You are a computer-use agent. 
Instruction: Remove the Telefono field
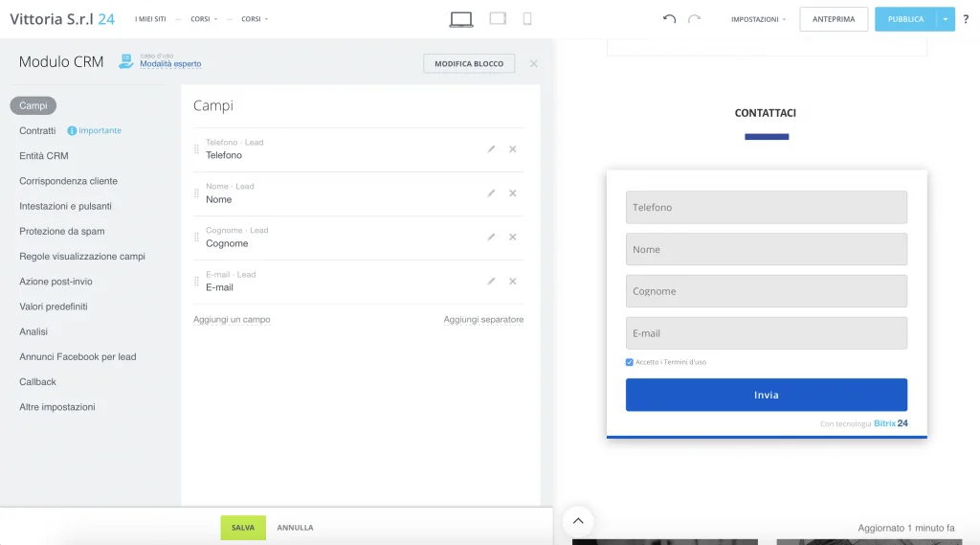513,148
